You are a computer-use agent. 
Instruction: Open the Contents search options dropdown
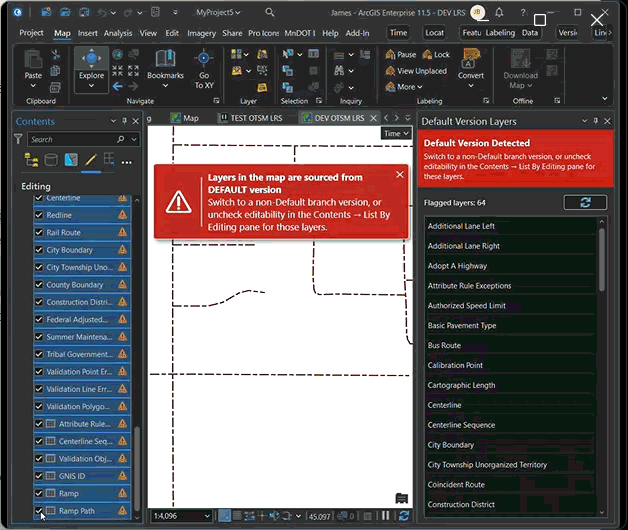point(134,139)
